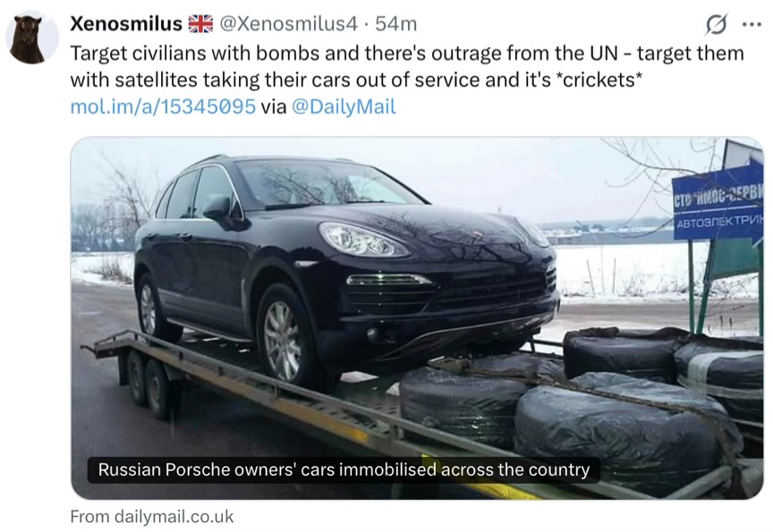Click the tweet text starting 'Target civilians'
The image size is (773, 532).
point(407,66)
